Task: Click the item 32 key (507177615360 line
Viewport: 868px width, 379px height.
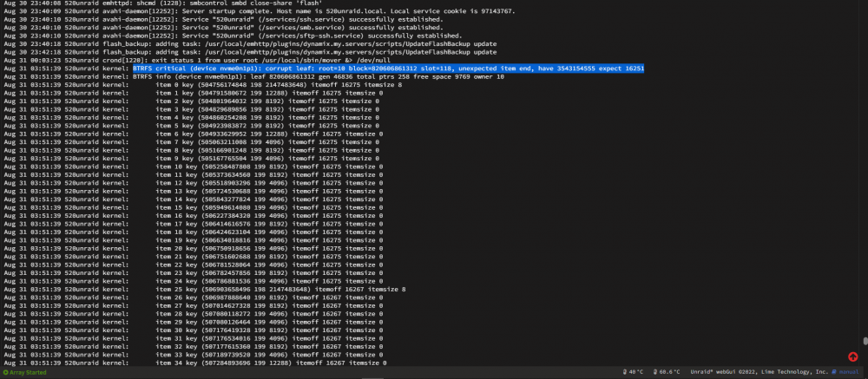Action: pos(194,347)
